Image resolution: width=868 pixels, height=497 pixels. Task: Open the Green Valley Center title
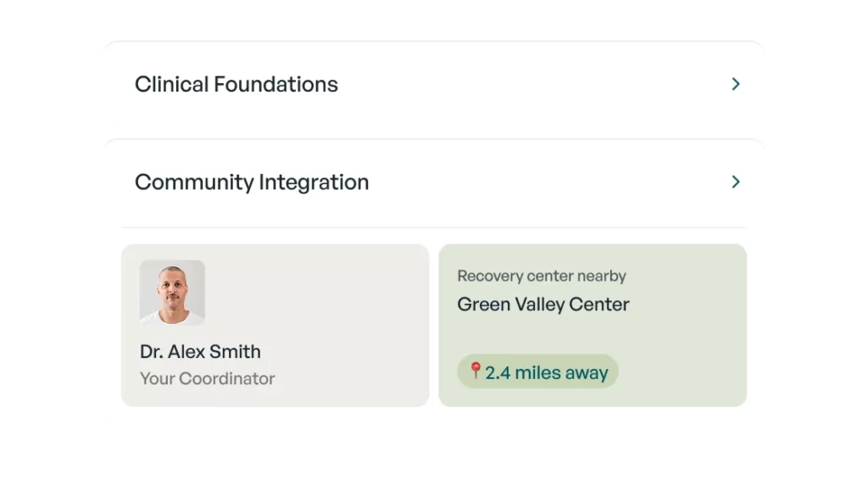tap(543, 304)
